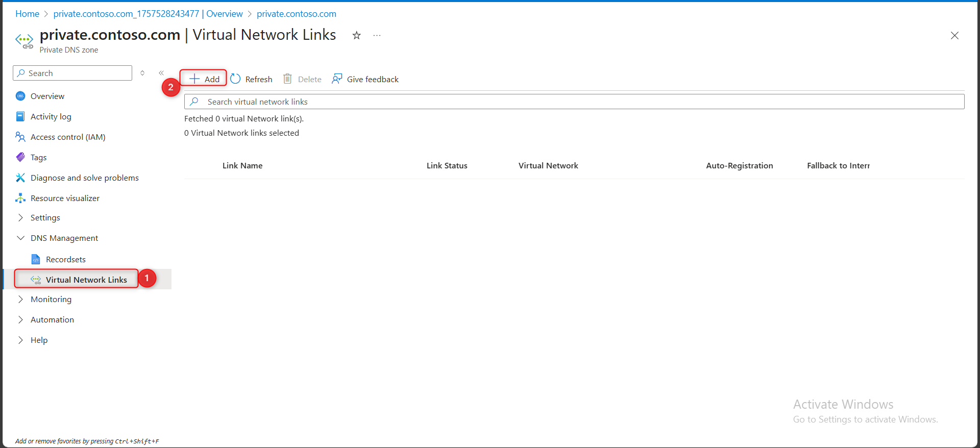
Task: Focus the Search virtual network links box
Action: 574,102
